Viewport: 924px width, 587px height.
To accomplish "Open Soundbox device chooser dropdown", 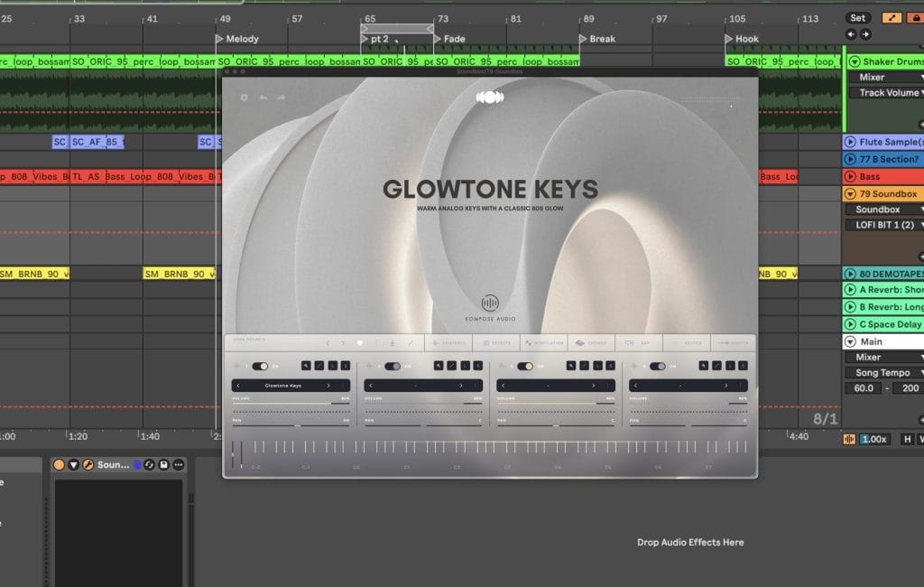I will pyautogui.click(x=884, y=210).
